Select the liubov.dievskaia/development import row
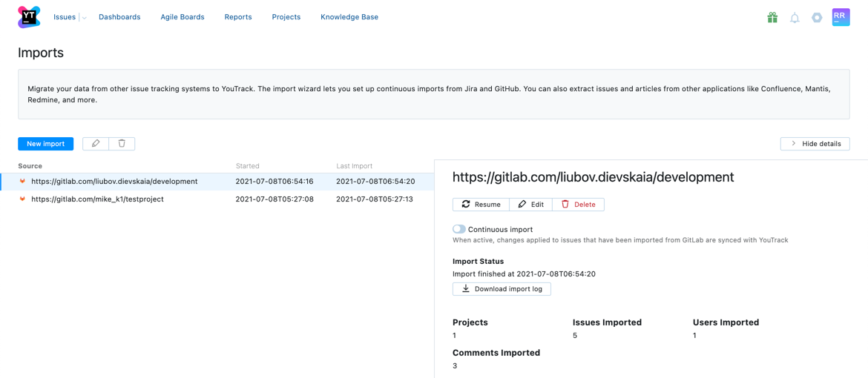The height and width of the screenshot is (378, 868). tap(217, 182)
